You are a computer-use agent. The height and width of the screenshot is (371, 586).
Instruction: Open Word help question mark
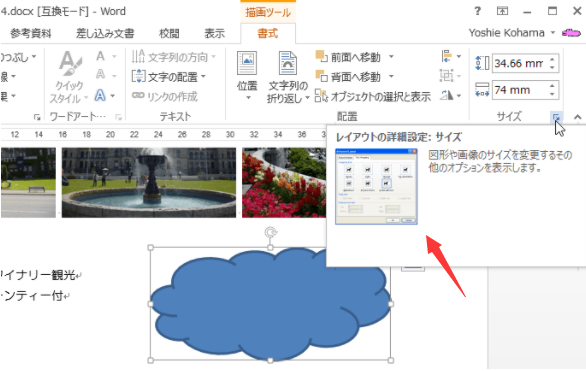pyautogui.click(x=478, y=11)
